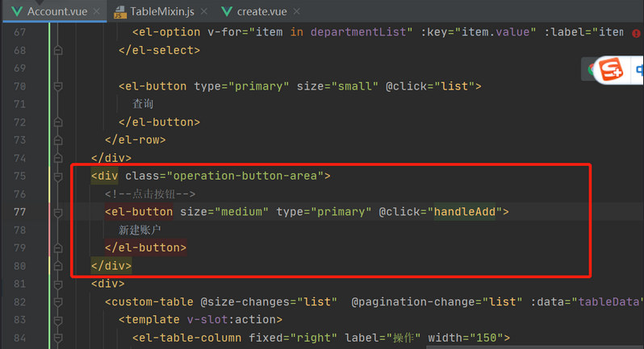Click the custom-table tag name
The width and height of the screenshot is (644, 349).
[152, 301]
